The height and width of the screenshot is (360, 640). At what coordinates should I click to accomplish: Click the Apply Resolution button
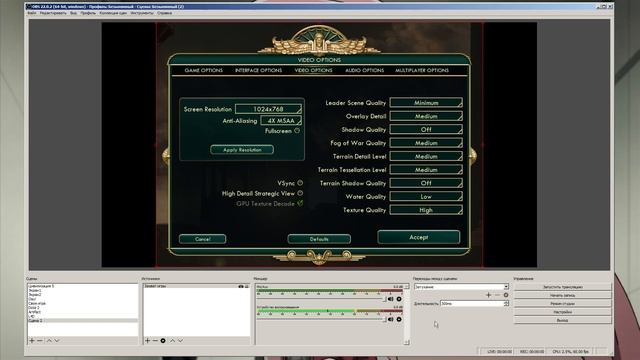click(x=242, y=150)
